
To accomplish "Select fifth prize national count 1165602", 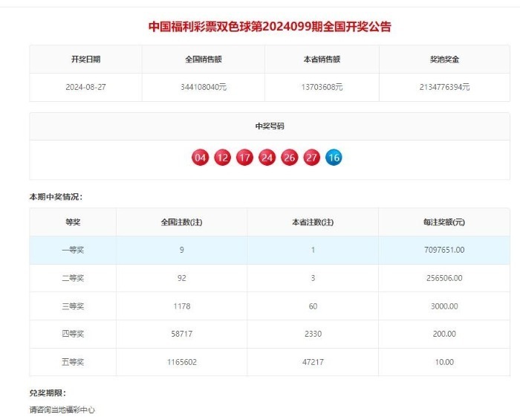I will [x=182, y=362].
